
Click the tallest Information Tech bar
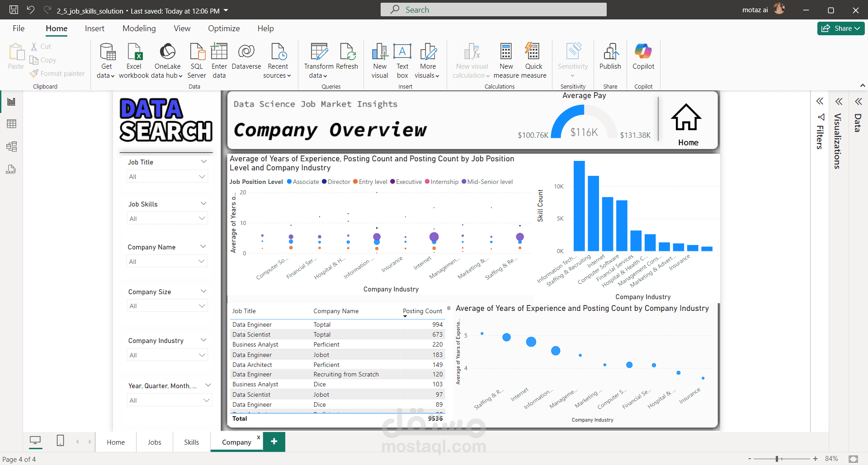tap(579, 206)
